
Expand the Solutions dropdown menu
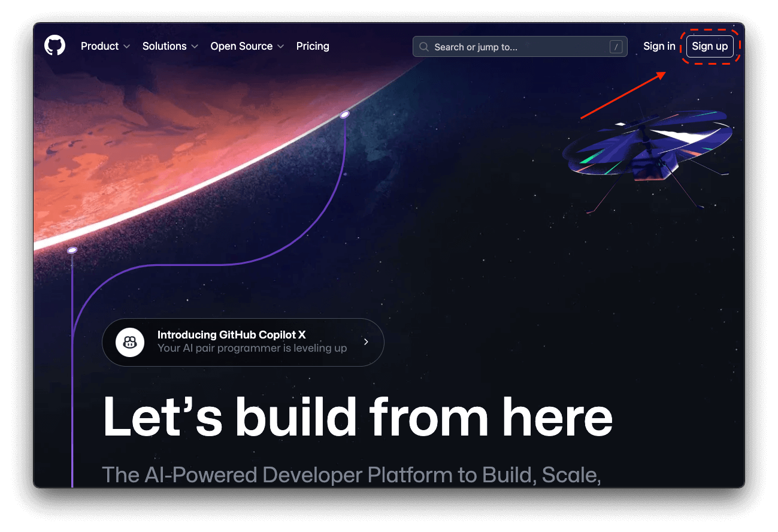click(x=170, y=46)
